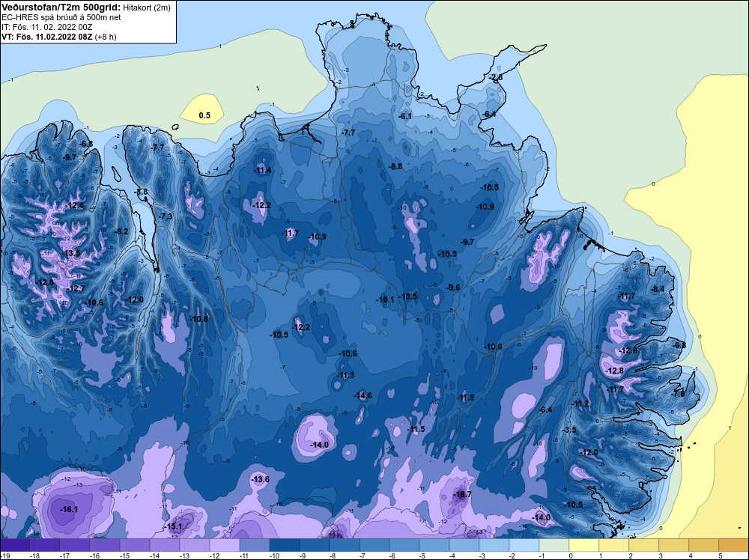Select the -2.8 value on the northeast peninsula

[x=496, y=77]
